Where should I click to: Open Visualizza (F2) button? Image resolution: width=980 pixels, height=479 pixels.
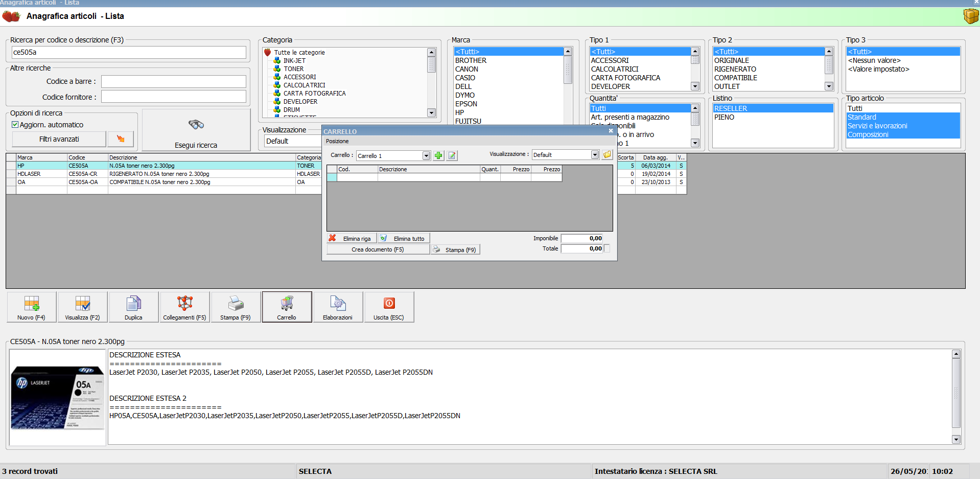click(x=82, y=307)
